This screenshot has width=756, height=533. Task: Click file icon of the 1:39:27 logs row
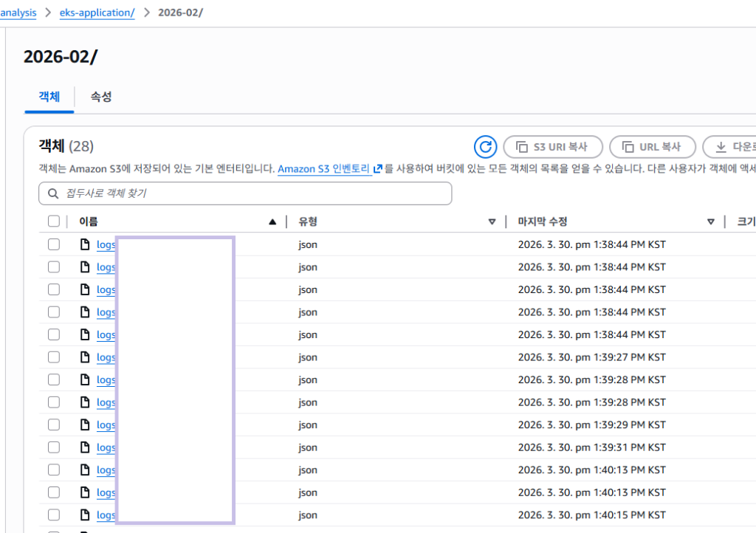click(85, 357)
